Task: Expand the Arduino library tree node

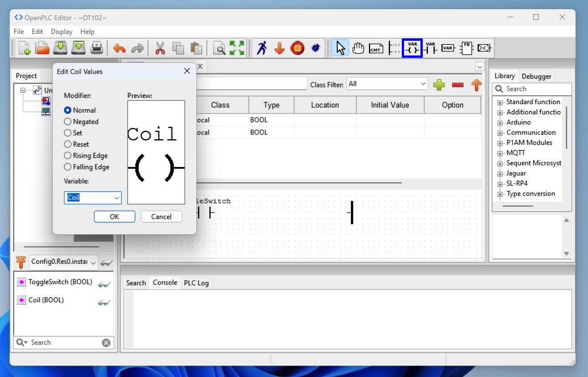Action: point(500,122)
